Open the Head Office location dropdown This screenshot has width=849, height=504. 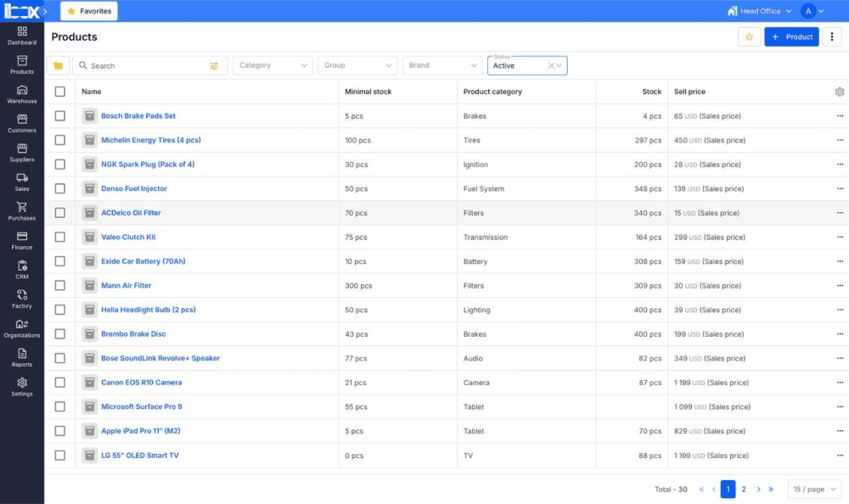pos(760,11)
